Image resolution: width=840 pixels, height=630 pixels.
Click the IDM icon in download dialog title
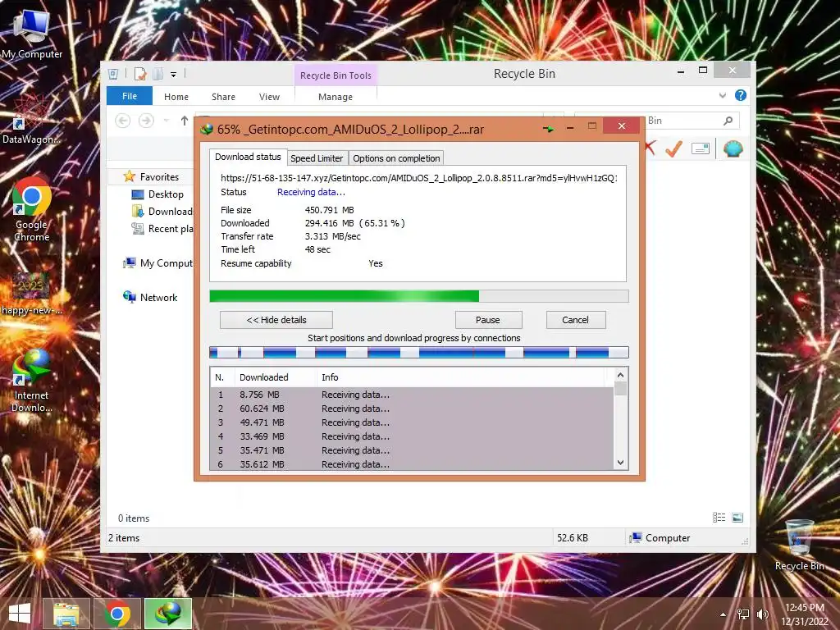point(207,129)
